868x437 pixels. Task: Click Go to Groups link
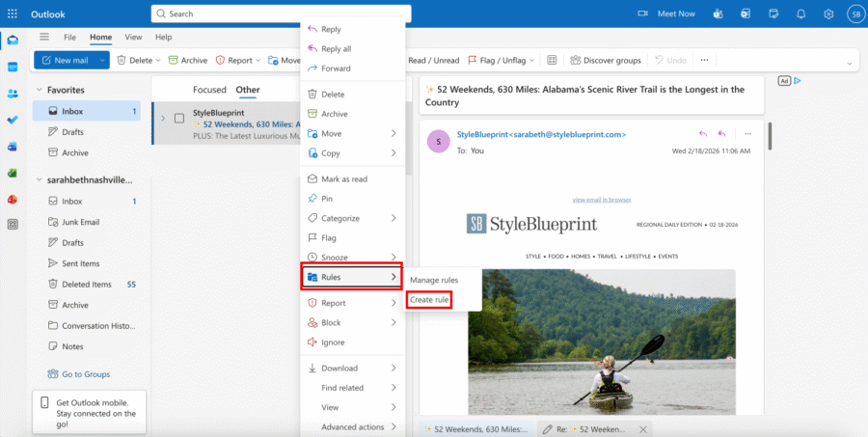[79, 374]
